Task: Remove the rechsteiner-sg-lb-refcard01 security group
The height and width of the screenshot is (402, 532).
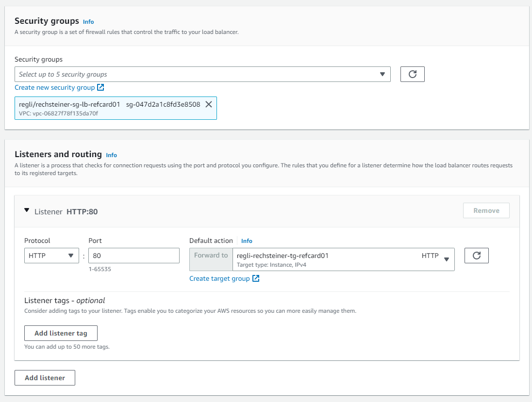Action: pos(209,104)
